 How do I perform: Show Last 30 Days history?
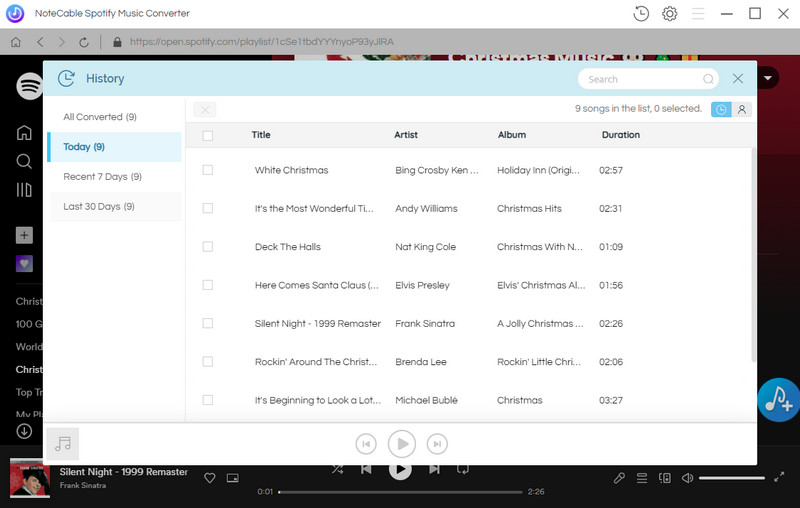(x=99, y=207)
